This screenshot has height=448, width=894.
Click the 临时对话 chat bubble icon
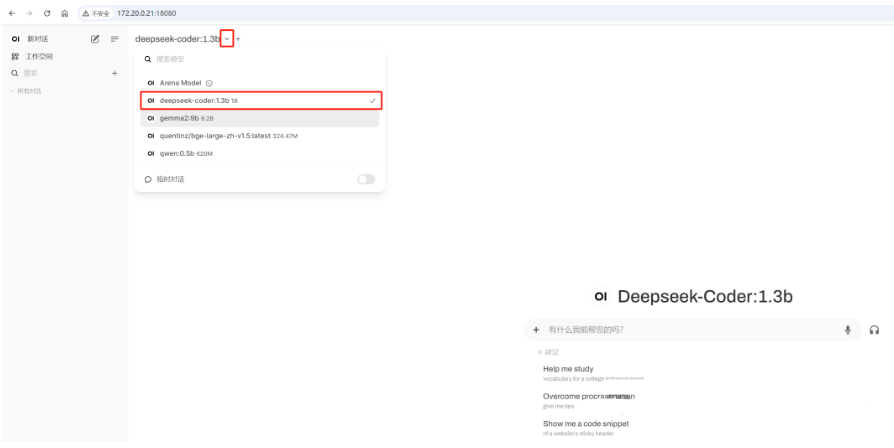click(x=148, y=179)
